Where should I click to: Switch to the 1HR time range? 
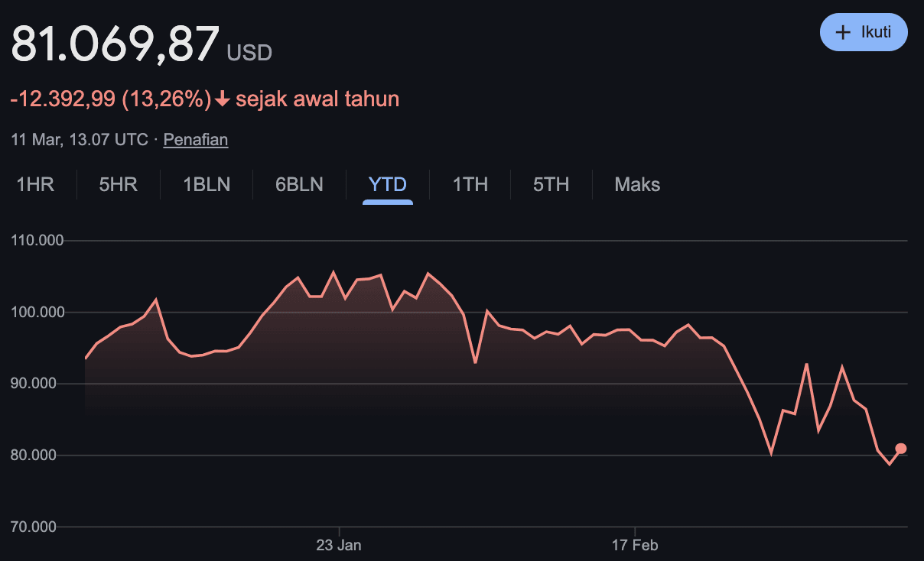[35, 184]
